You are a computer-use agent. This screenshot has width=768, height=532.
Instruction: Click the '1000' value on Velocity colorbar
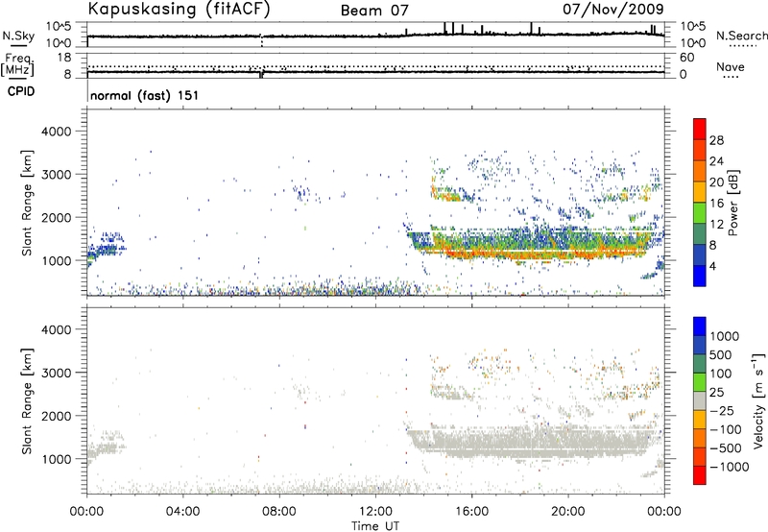(x=725, y=336)
